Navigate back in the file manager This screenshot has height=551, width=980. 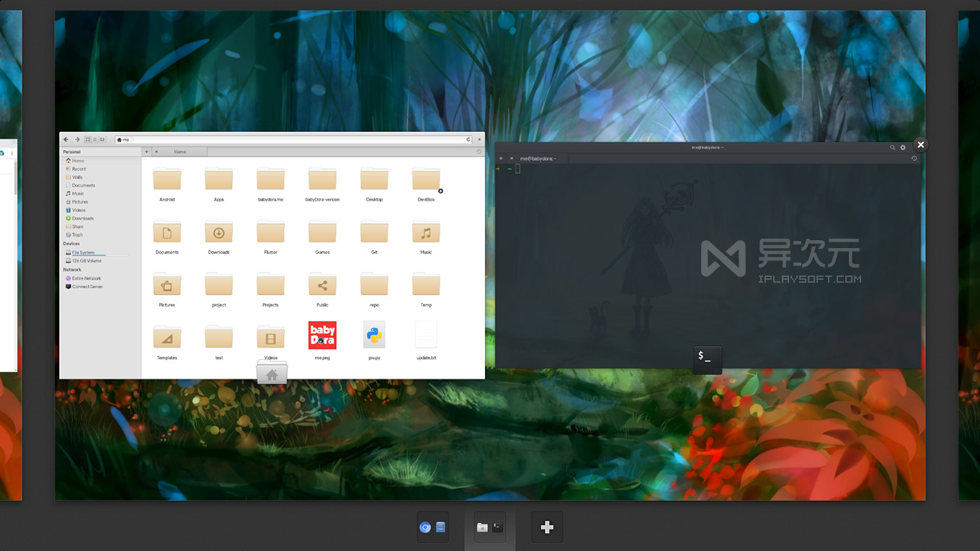66,139
